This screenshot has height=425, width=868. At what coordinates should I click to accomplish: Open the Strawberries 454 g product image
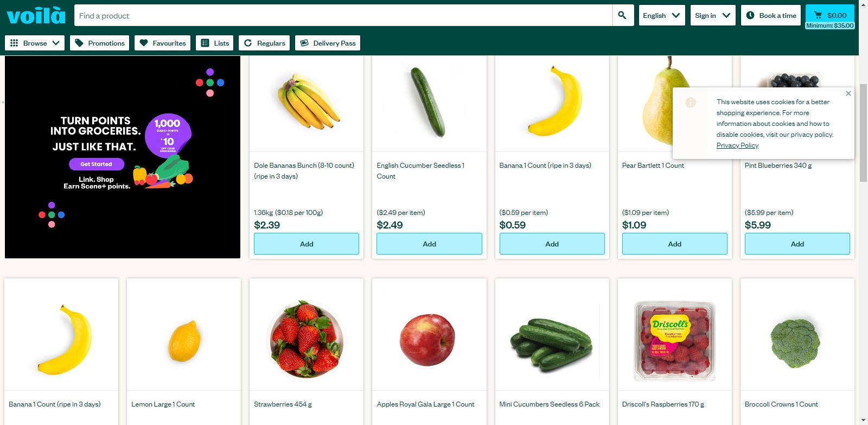click(307, 339)
